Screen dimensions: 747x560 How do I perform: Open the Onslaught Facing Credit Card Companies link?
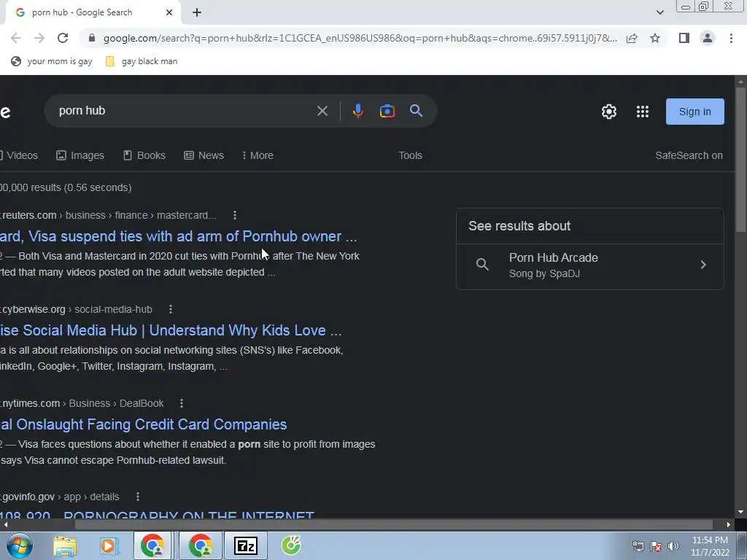[x=144, y=424]
